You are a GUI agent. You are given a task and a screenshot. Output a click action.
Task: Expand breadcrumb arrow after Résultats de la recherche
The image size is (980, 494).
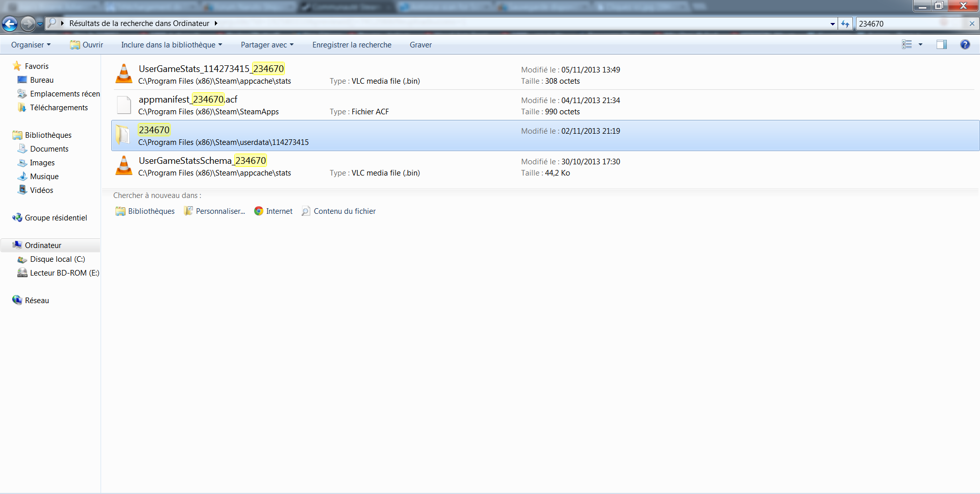point(216,23)
